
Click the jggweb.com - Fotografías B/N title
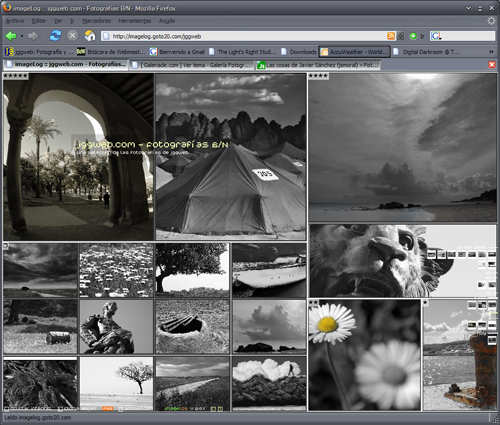tap(152, 144)
